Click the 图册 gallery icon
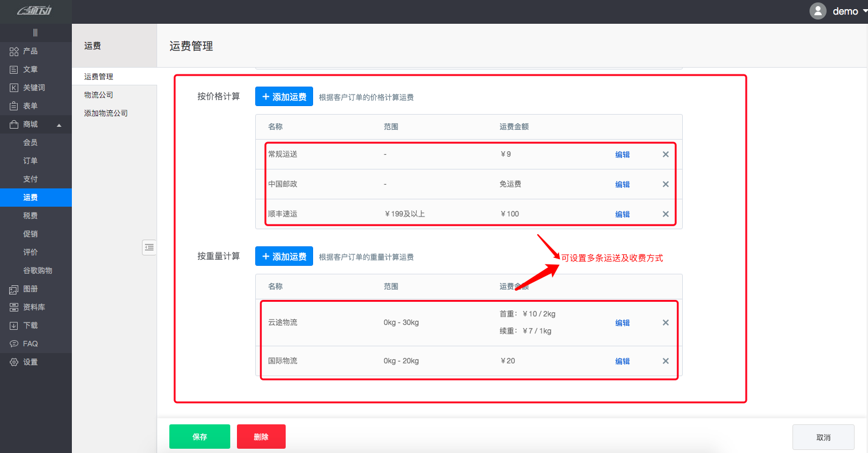Screen dimensions: 868x453 (14, 289)
